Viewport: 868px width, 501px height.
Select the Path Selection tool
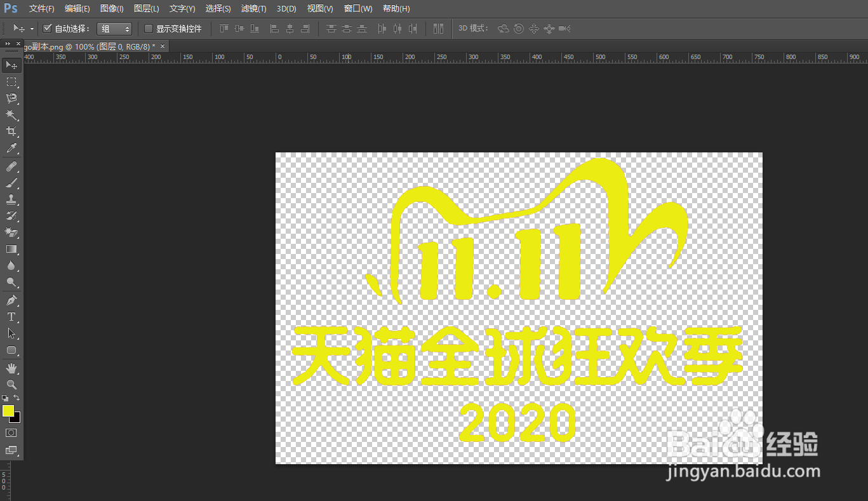[x=11, y=333]
